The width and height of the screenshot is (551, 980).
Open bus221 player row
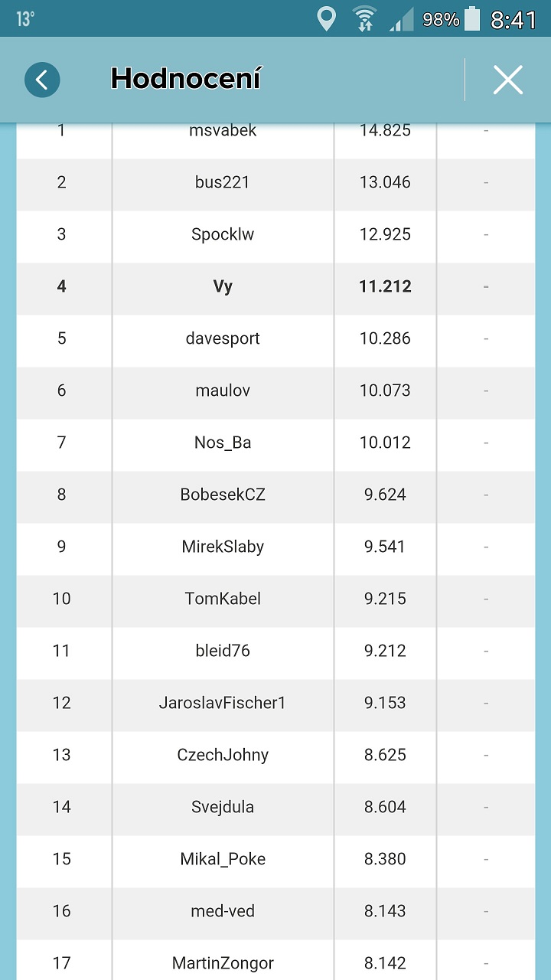point(223,182)
